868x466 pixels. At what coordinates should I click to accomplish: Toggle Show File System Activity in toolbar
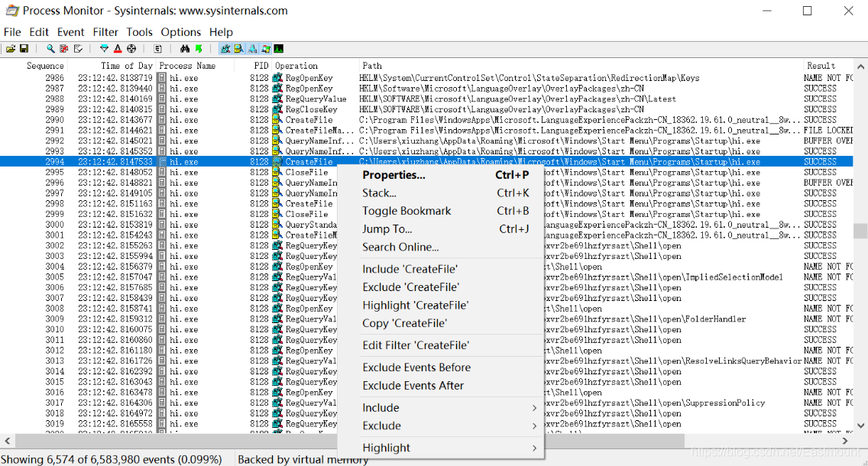pyautogui.click(x=238, y=49)
